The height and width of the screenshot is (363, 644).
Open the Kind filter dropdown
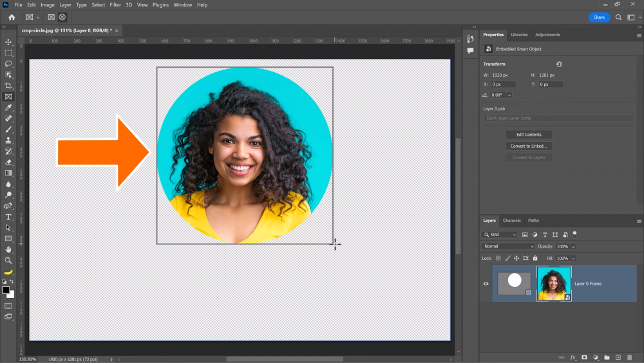click(500, 235)
